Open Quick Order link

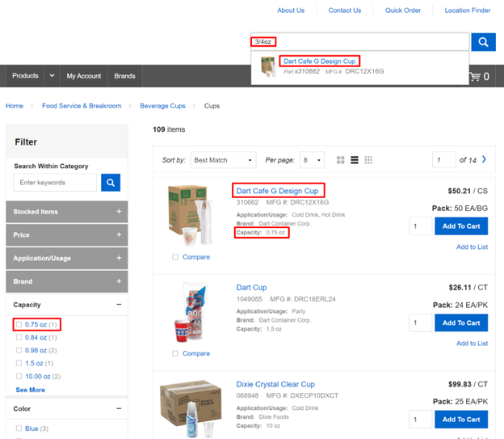[x=403, y=11]
